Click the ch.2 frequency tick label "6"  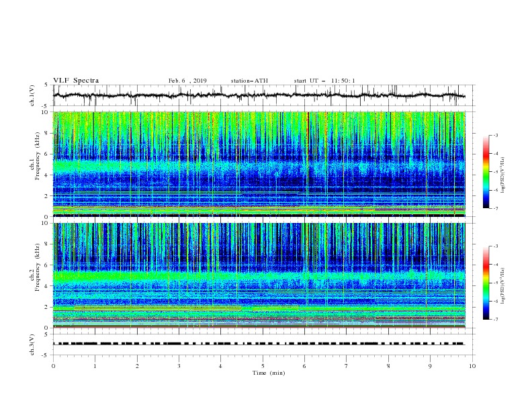coord(47,265)
